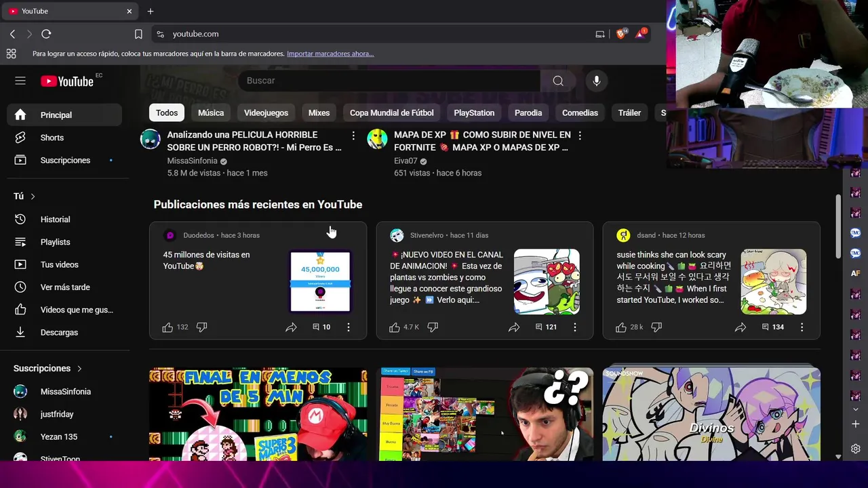
Task: Expand the Tú section chevron
Action: [x=33, y=197]
